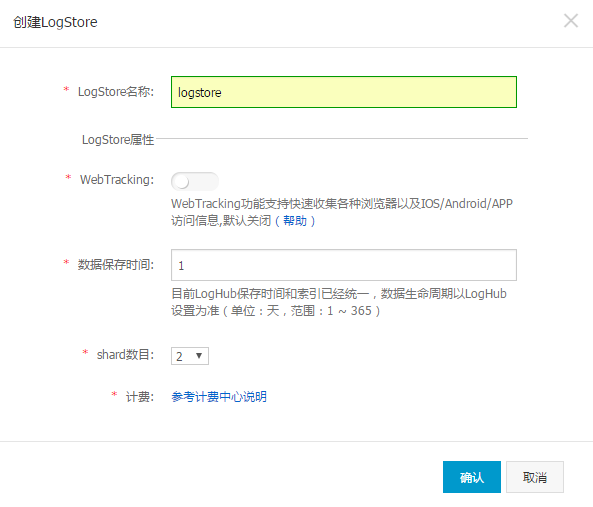593x507 pixels.
Task: Click the LogStore属性 section heading
Action: coord(118,140)
